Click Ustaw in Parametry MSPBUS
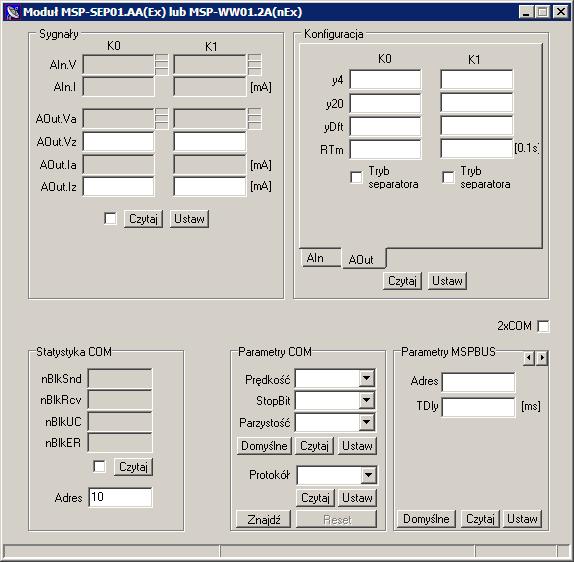This screenshot has width=574, height=562. 522,518
